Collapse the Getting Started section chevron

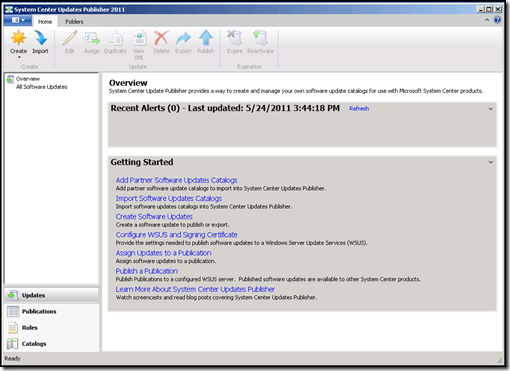tap(491, 162)
